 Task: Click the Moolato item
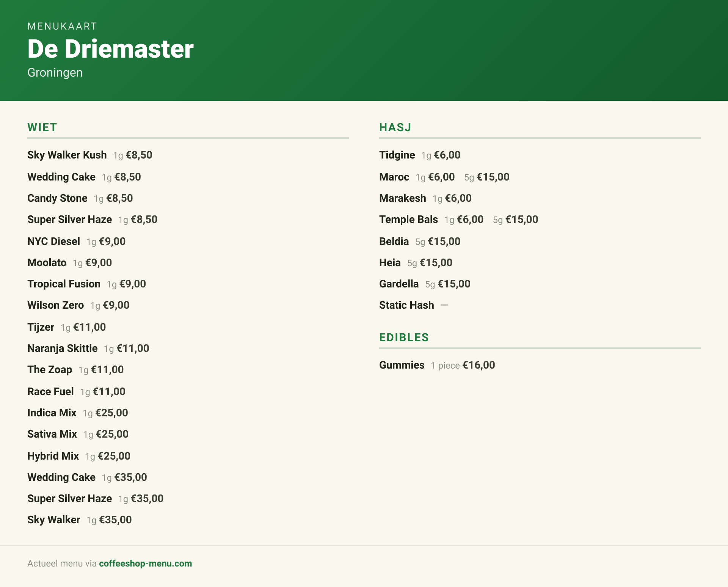(47, 263)
